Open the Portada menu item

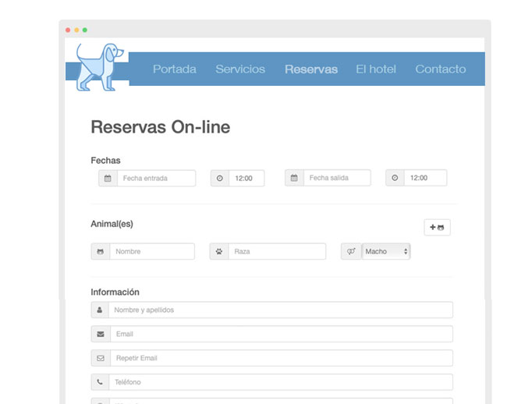(x=175, y=69)
